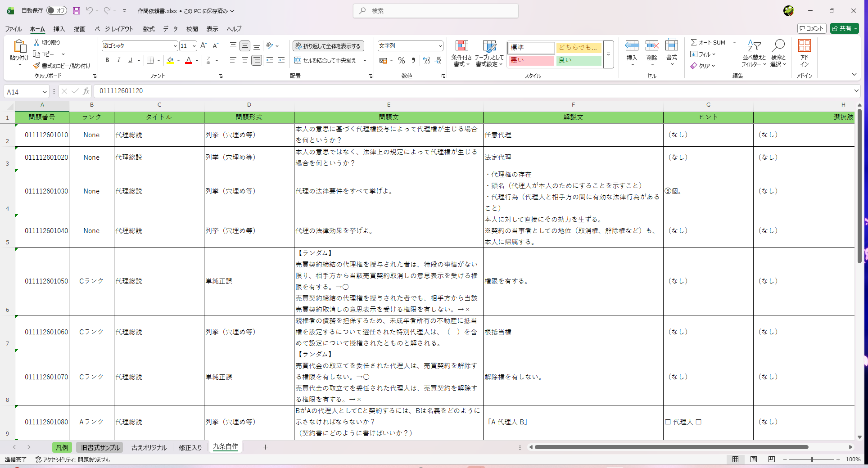Click the Format Painter brush icon
This screenshot has height=468, width=868.
click(36, 66)
